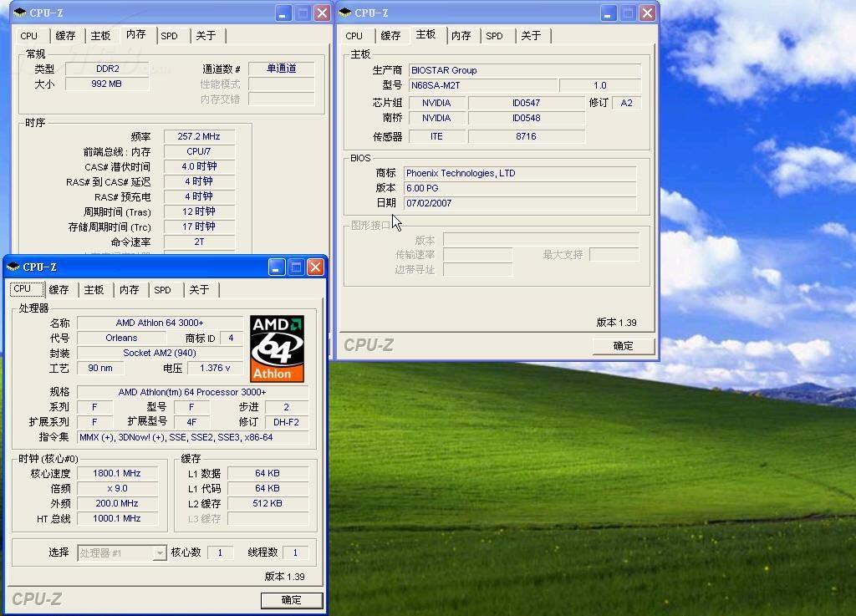Image resolution: width=856 pixels, height=616 pixels.
Task: Click the 2T command rate value
Action: pos(199,242)
